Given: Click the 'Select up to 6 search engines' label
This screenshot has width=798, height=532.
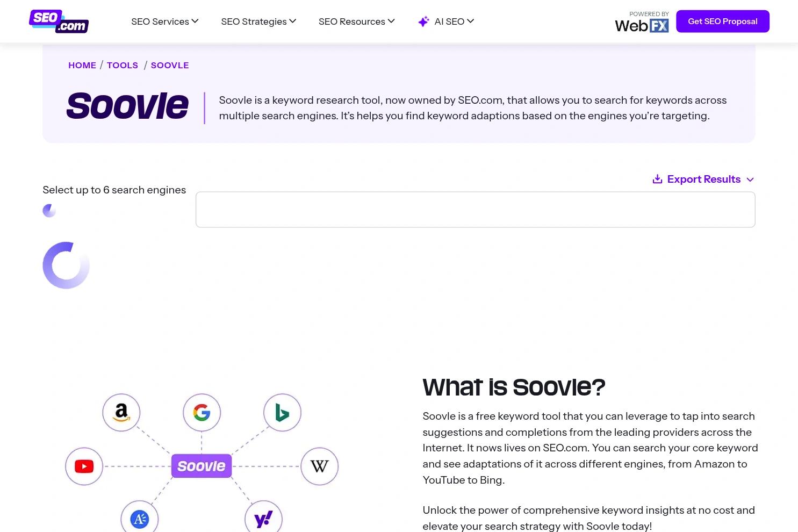Looking at the screenshot, I should pyautogui.click(x=114, y=190).
